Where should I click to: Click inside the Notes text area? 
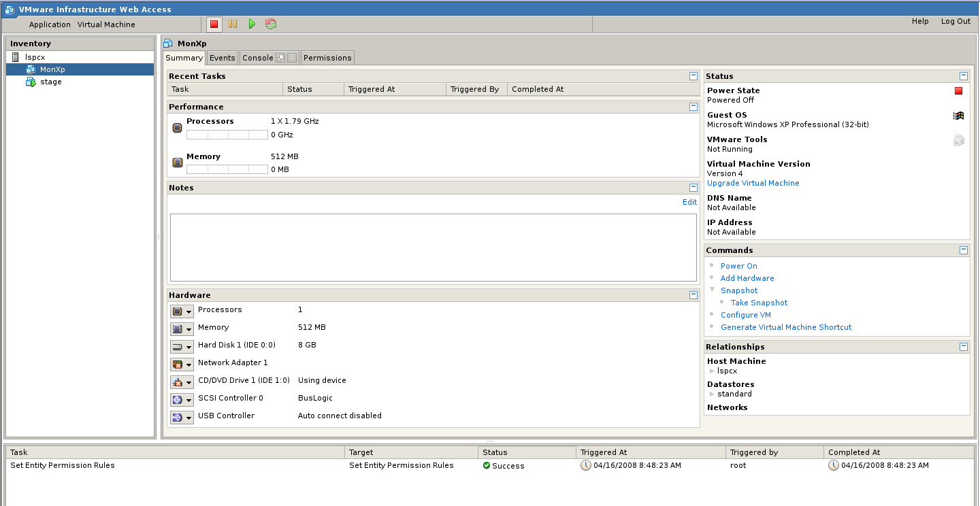[x=434, y=248]
